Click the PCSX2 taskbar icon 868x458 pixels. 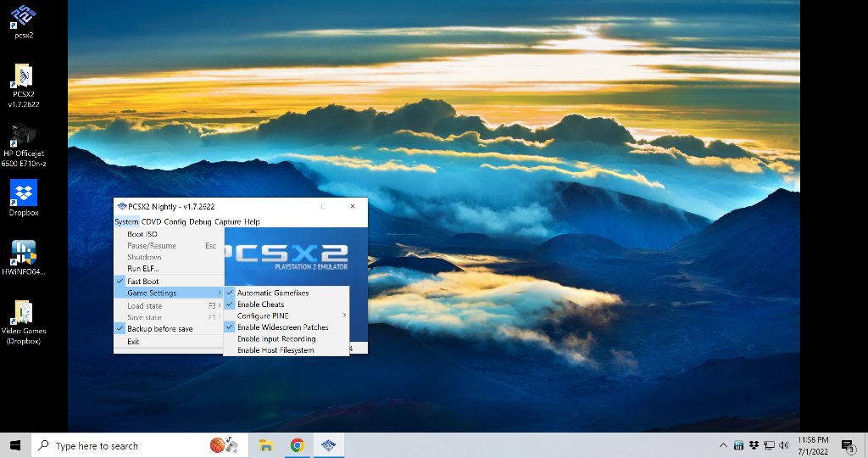tap(328, 445)
